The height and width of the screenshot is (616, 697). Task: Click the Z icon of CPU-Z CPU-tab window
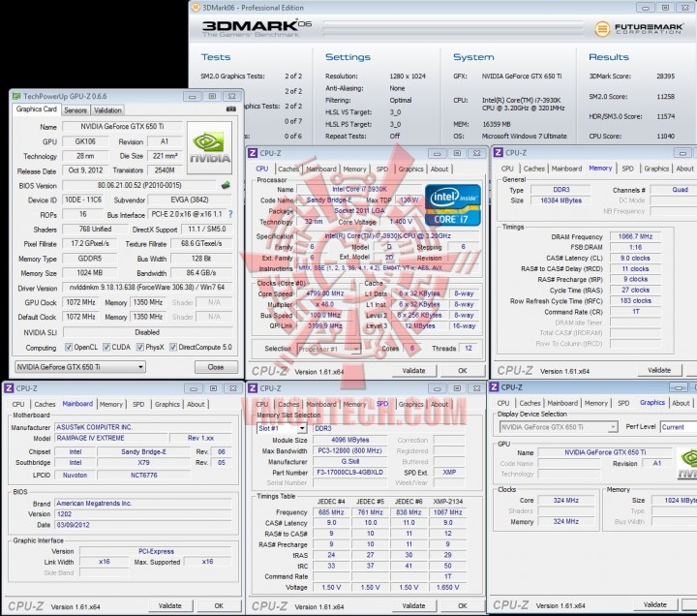pos(253,153)
